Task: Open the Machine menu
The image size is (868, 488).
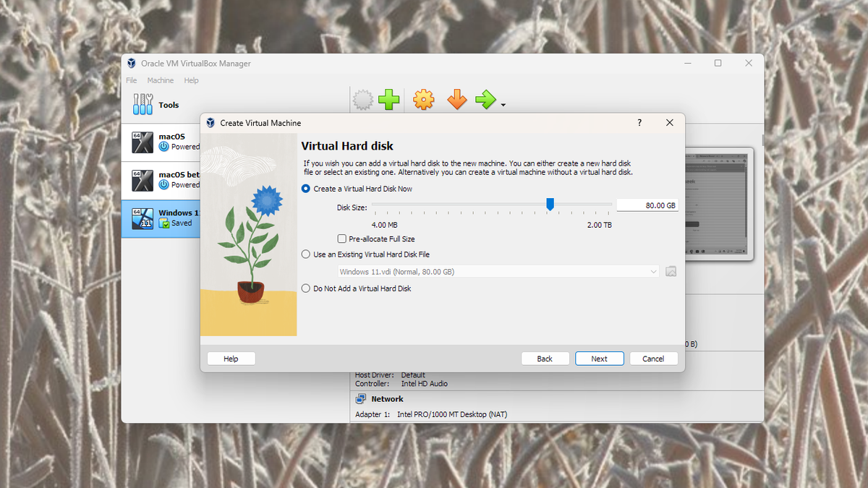Action: pyautogui.click(x=160, y=80)
